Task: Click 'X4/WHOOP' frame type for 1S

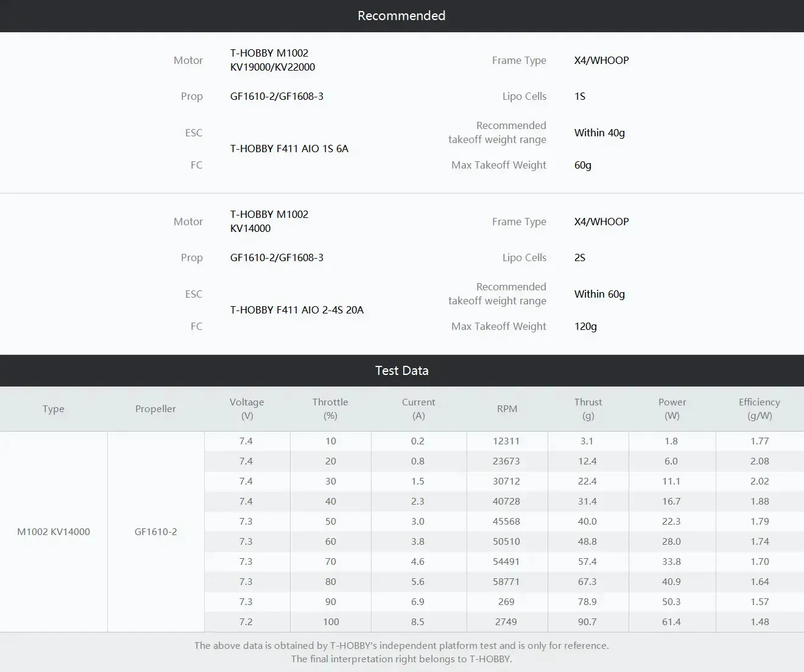Action: click(602, 60)
